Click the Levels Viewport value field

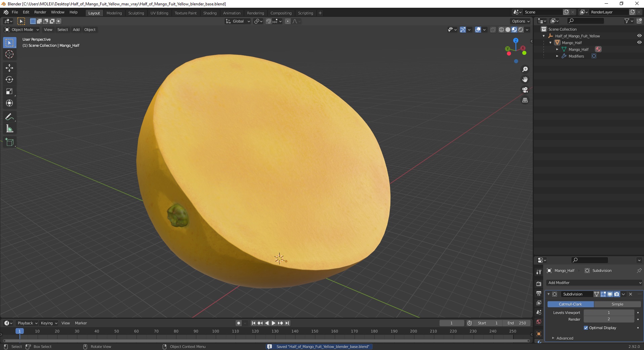(609, 313)
